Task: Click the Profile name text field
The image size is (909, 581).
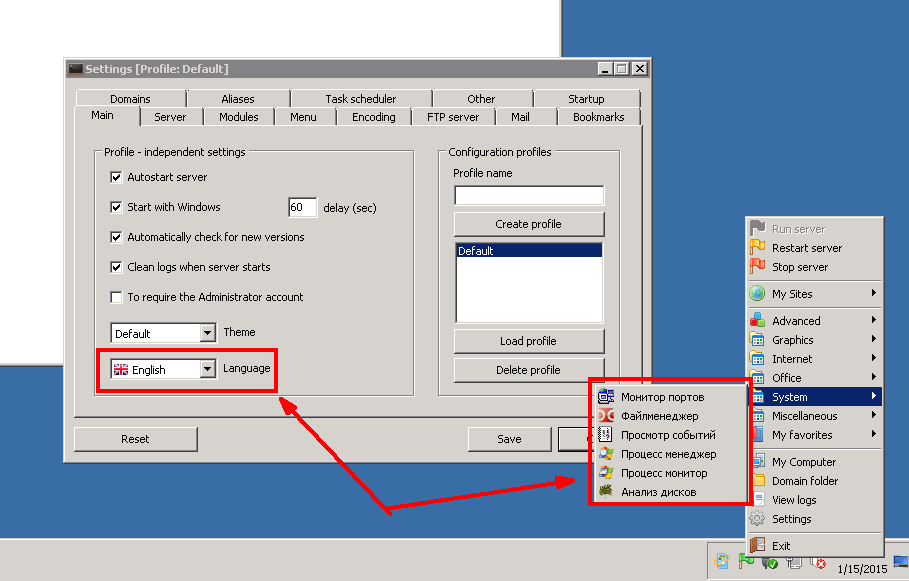Action: (528, 195)
